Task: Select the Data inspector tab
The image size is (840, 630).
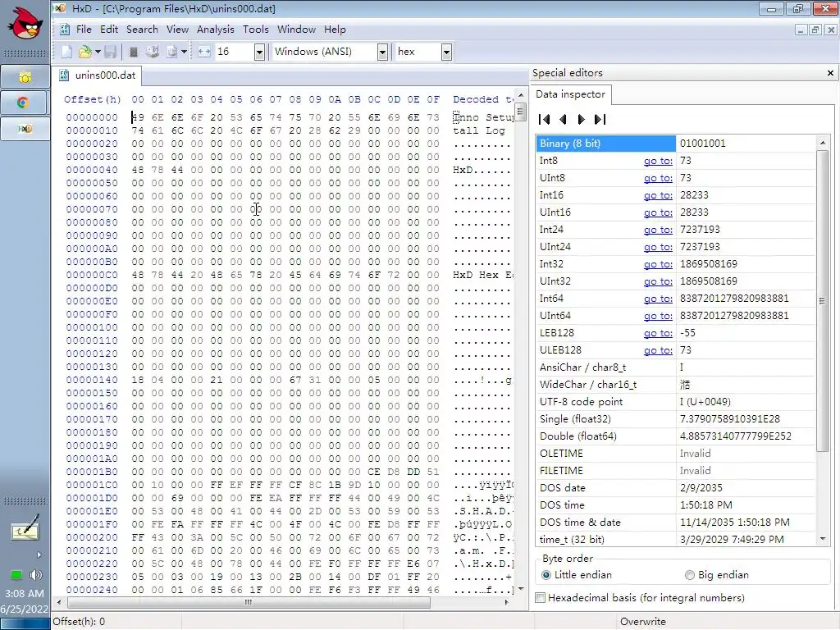Action: tap(571, 94)
